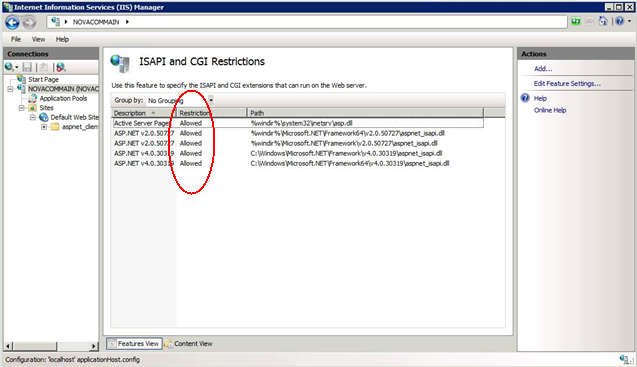Click the Delete Connection icon in Connections toolbar
The image size is (637, 367).
coord(61,67)
